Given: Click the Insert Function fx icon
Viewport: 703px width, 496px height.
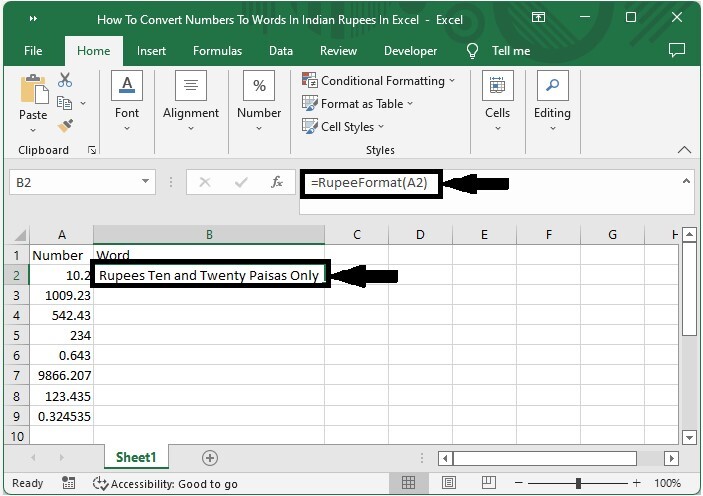Looking at the screenshot, I should coord(277,182).
